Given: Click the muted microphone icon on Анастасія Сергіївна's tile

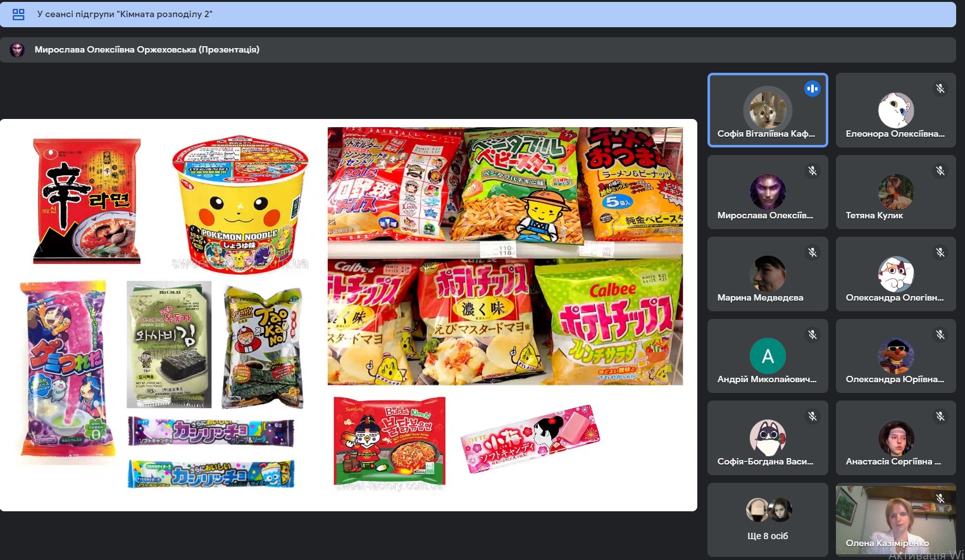Looking at the screenshot, I should coord(940,416).
